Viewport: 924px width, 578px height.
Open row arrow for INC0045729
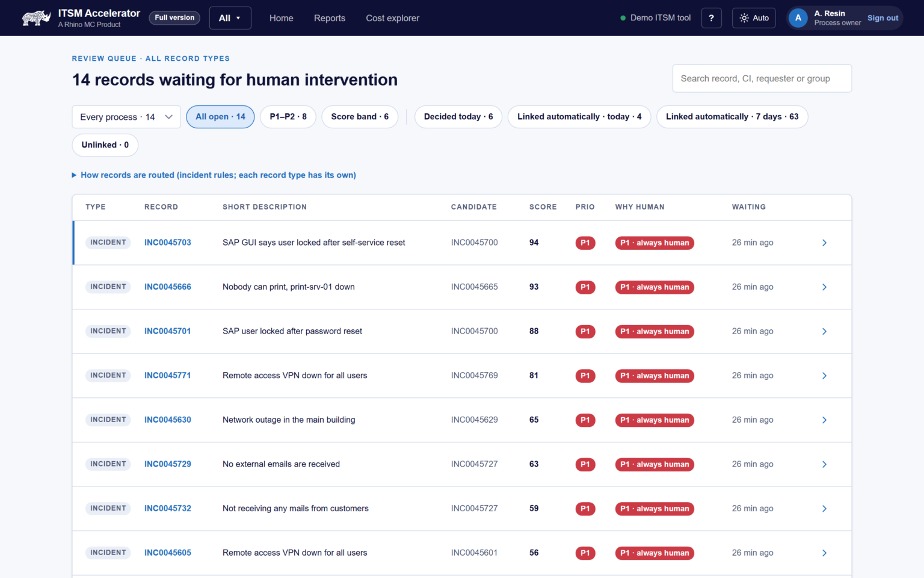click(824, 464)
